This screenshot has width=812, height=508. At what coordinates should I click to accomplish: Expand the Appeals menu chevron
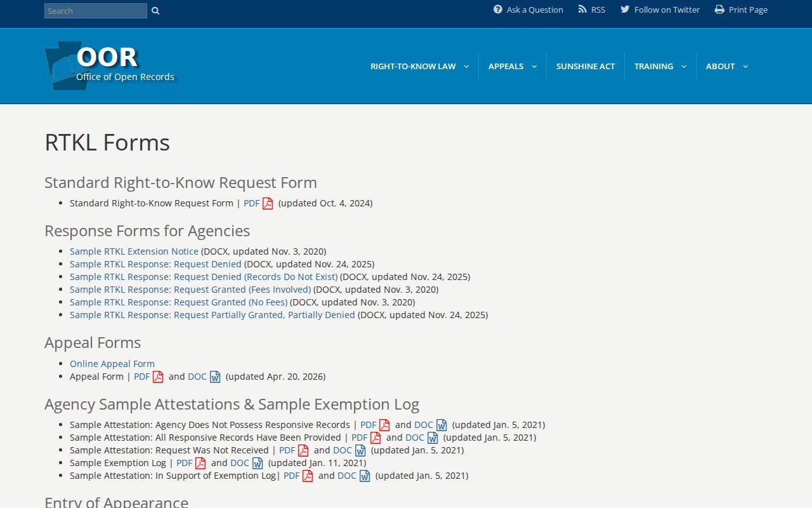coord(534,67)
